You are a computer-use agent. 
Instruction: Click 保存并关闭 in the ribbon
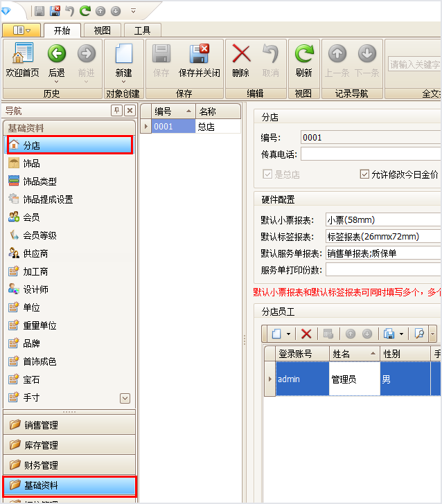(199, 60)
